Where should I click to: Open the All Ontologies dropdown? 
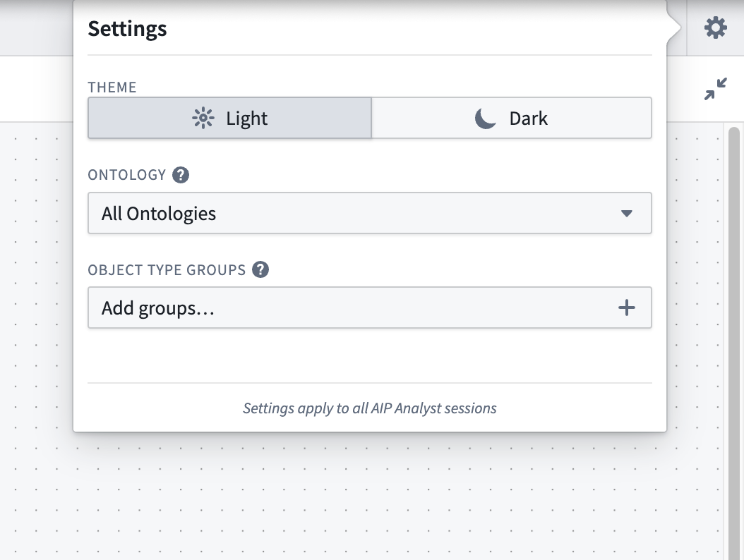tap(369, 213)
